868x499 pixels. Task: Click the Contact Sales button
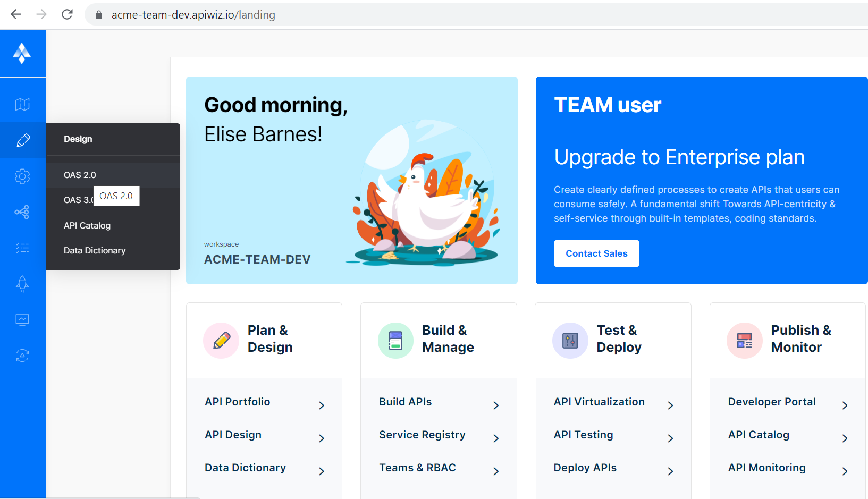pyautogui.click(x=596, y=253)
